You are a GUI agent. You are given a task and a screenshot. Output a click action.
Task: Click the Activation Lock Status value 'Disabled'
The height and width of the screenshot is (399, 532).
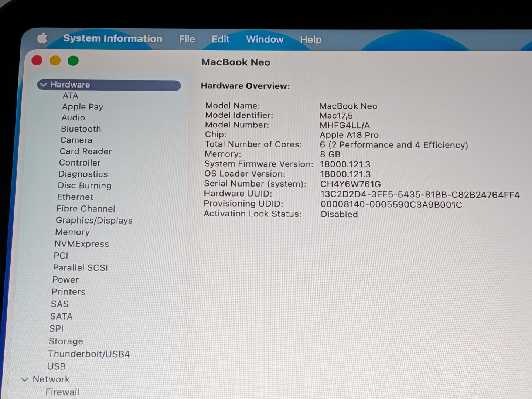[339, 214]
